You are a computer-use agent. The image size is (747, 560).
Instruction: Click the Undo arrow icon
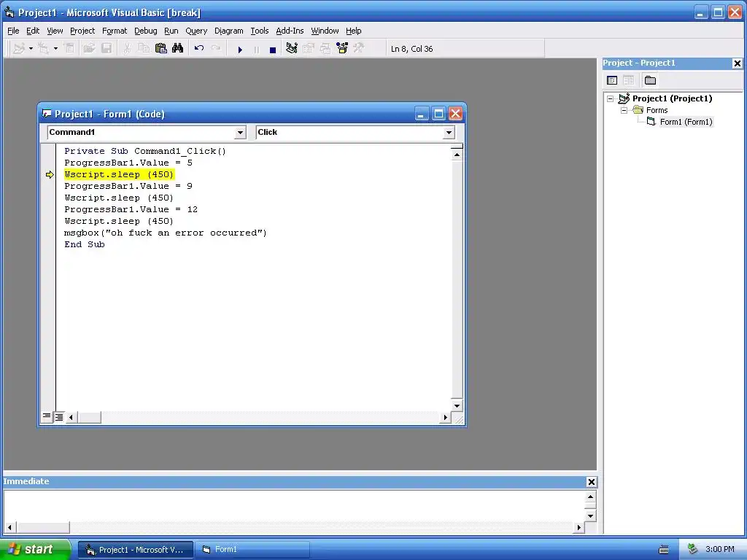pos(199,49)
